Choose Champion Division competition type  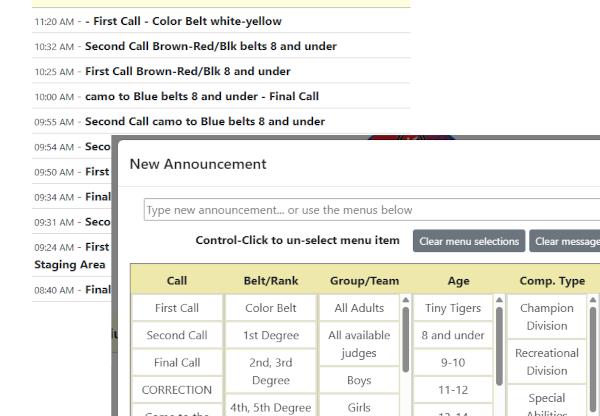(546, 317)
